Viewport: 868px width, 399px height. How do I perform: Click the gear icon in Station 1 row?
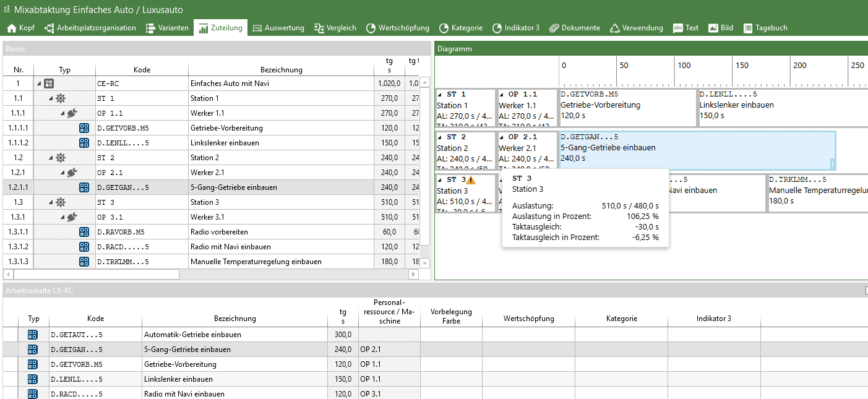[x=60, y=98]
